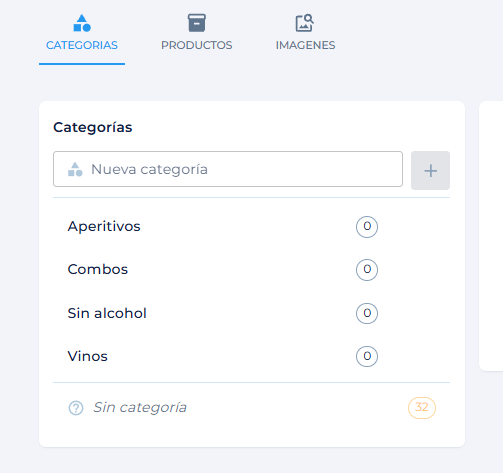
Task: Click the Categorias shapes icon
Action: pos(82,23)
